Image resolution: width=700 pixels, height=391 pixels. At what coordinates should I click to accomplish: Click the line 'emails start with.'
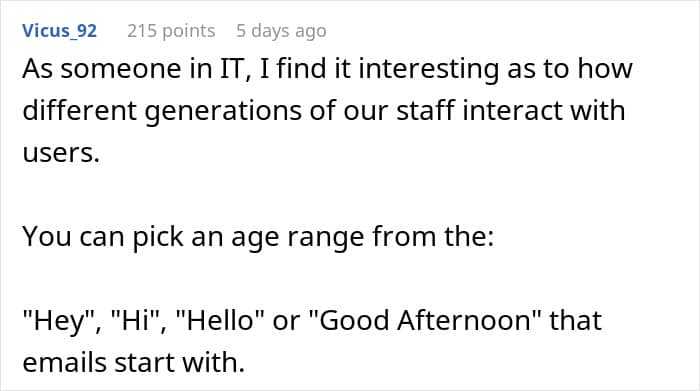pos(134,362)
